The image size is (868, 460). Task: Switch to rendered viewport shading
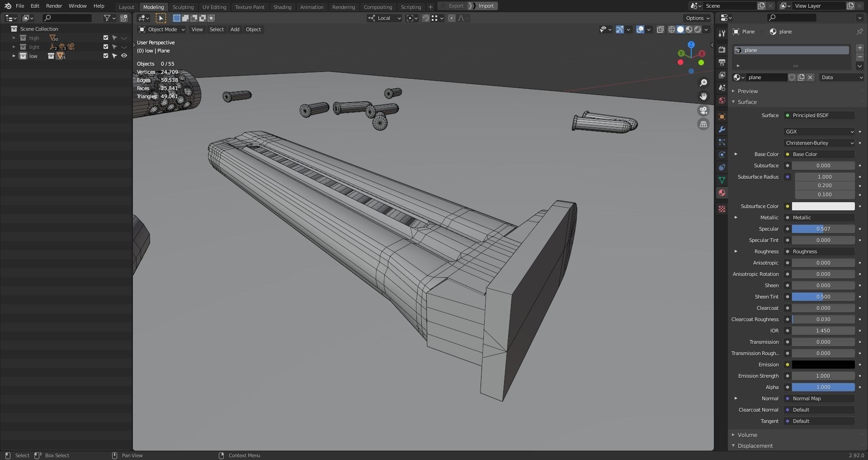(698, 29)
